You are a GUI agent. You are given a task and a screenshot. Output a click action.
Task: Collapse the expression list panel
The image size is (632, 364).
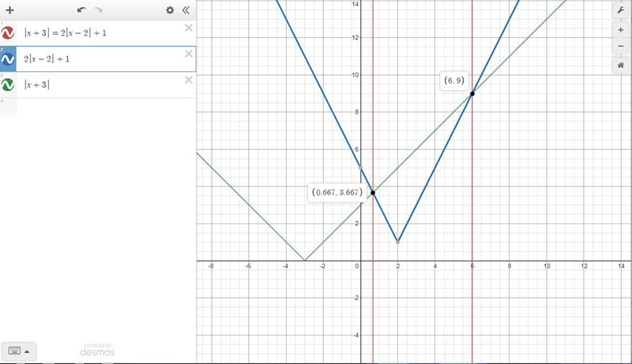(x=186, y=10)
